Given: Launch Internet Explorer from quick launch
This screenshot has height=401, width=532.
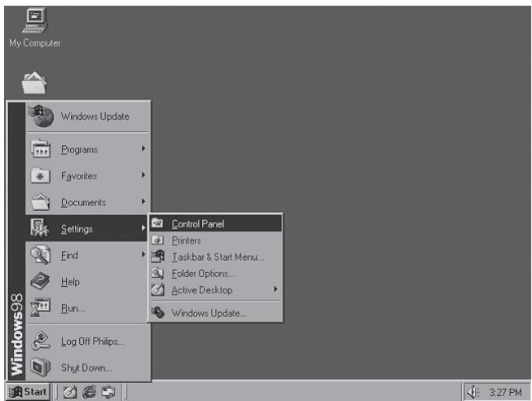Looking at the screenshot, I should 90,392.
